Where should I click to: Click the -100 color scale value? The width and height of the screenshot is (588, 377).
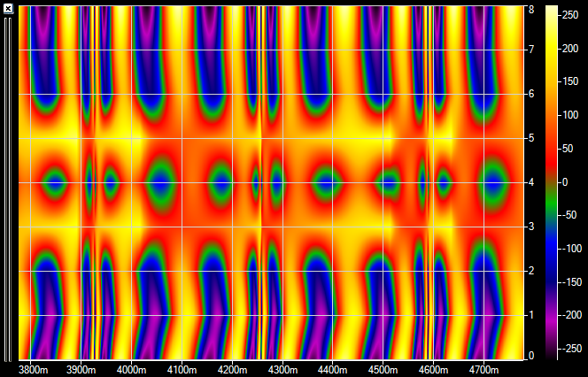(572, 249)
